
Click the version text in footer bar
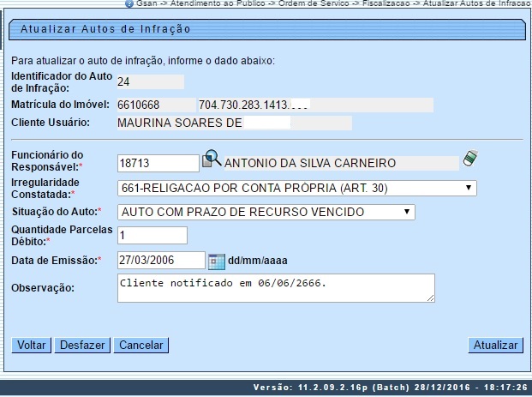[390, 388]
